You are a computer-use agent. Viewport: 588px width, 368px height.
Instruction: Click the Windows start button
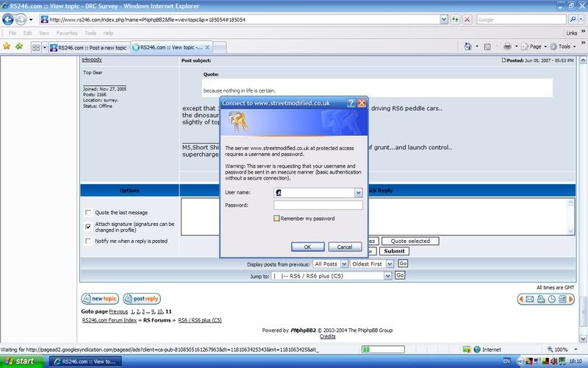pyautogui.click(x=22, y=361)
